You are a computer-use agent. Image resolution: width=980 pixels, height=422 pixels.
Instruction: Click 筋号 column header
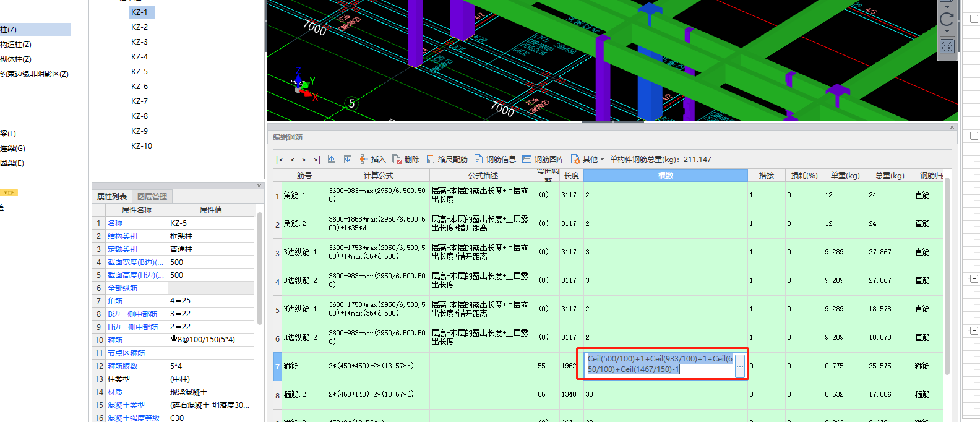coord(304,176)
